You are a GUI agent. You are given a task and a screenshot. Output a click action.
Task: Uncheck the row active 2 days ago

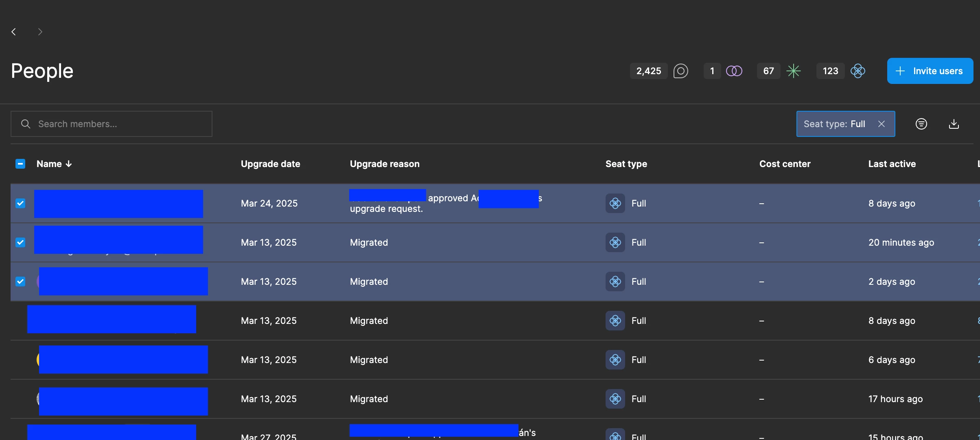pos(20,282)
